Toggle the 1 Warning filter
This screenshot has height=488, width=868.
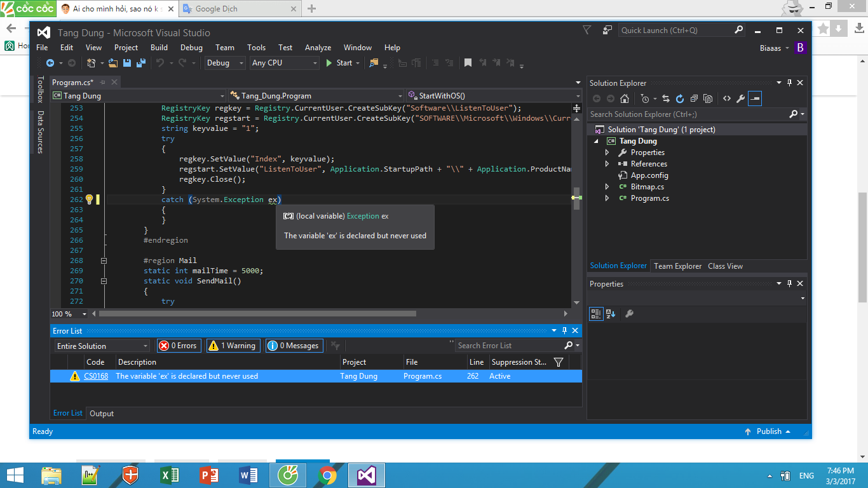pos(232,346)
